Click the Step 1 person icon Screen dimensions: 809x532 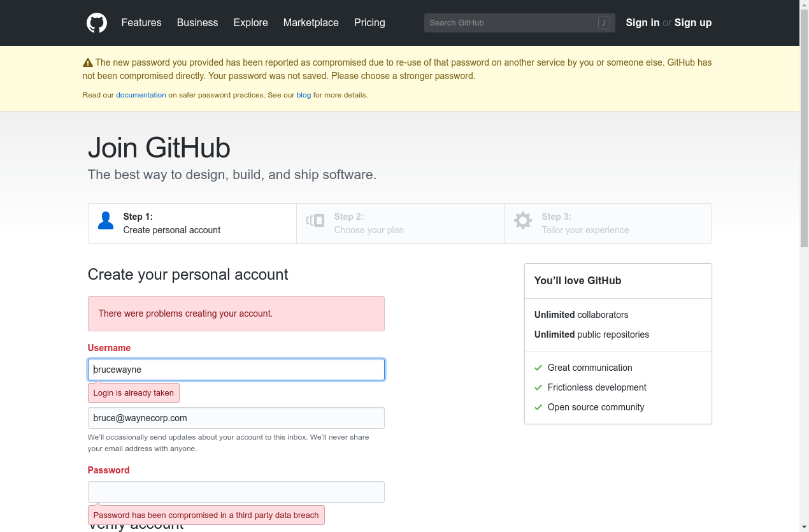(106, 221)
